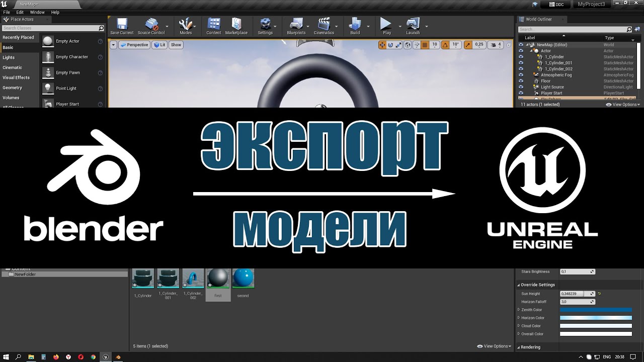Toggle visibility eye for Floor
The width and height of the screenshot is (644, 362).
click(521, 81)
